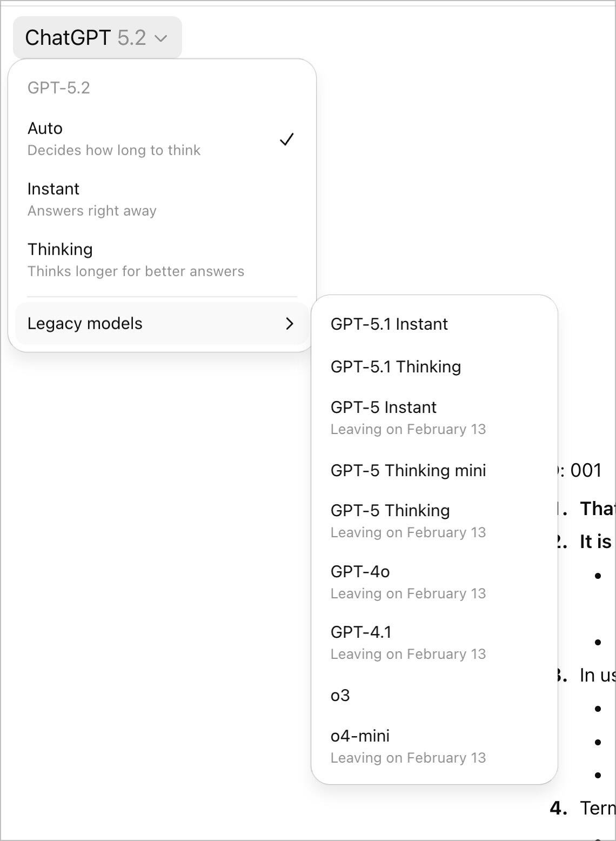
Task: Pick GPT-5 Thinking mini model
Action: (408, 471)
